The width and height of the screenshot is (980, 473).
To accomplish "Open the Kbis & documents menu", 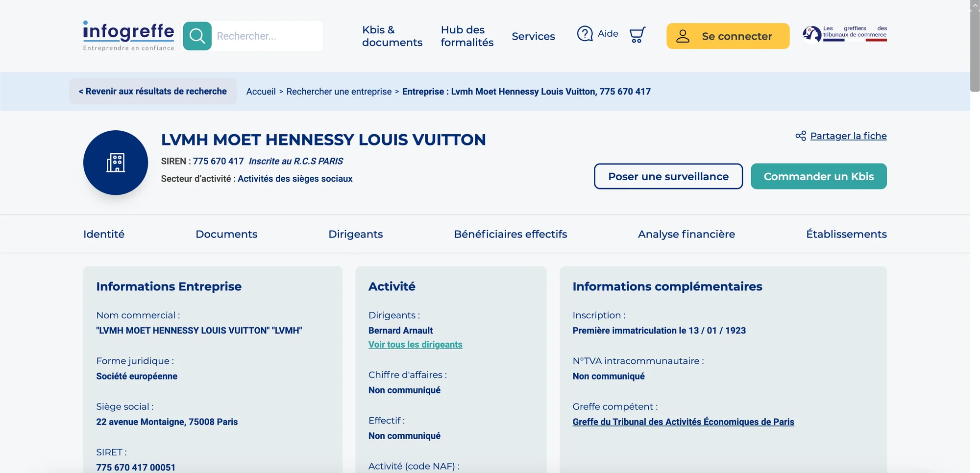I will [392, 36].
